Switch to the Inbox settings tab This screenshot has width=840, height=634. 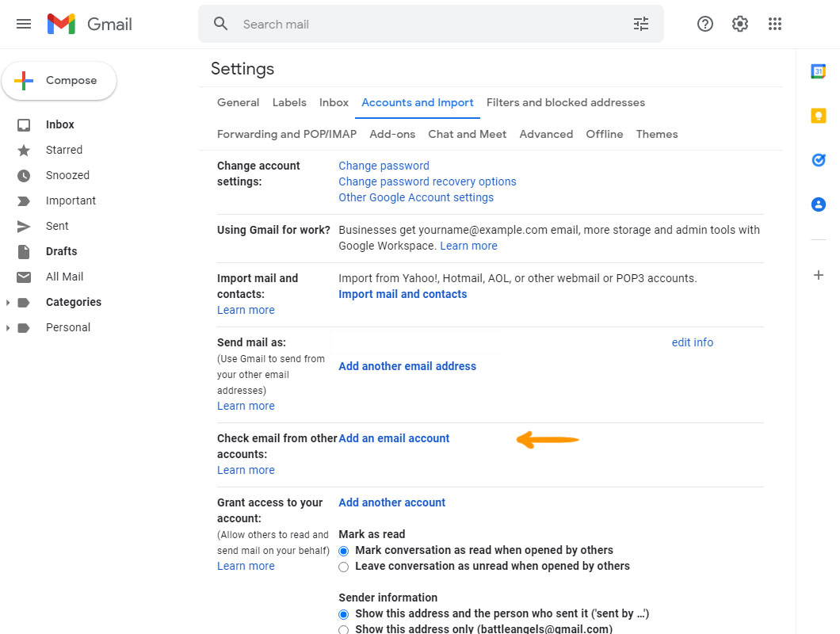pyautogui.click(x=334, y=102)
